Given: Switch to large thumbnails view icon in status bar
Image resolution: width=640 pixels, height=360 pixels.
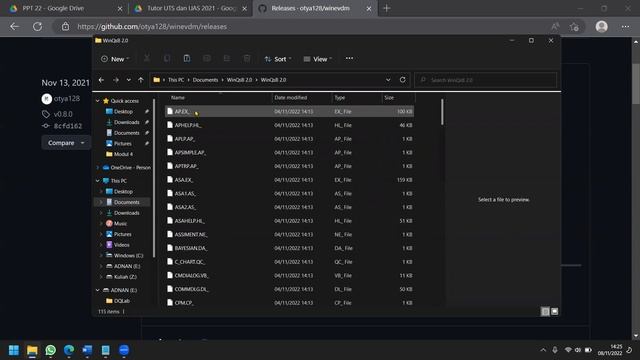Looking at the screenshot, I should click(554, 312).
